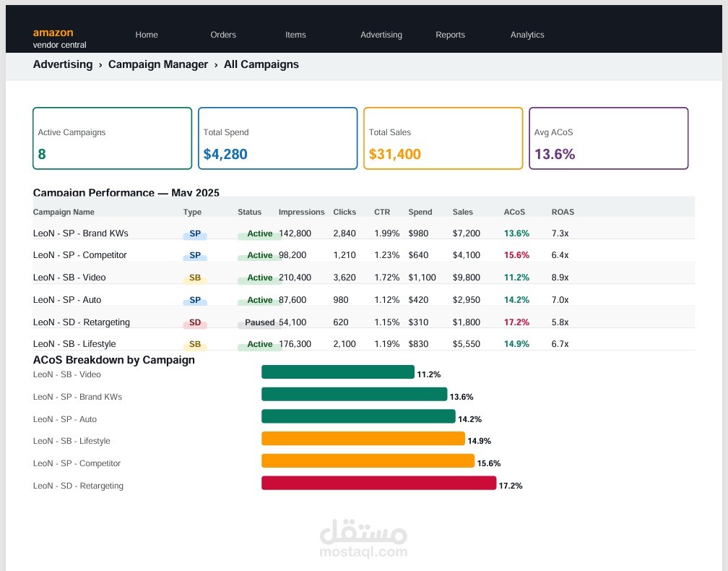Click the green 11.2% SB Video bar

[337, 372]
